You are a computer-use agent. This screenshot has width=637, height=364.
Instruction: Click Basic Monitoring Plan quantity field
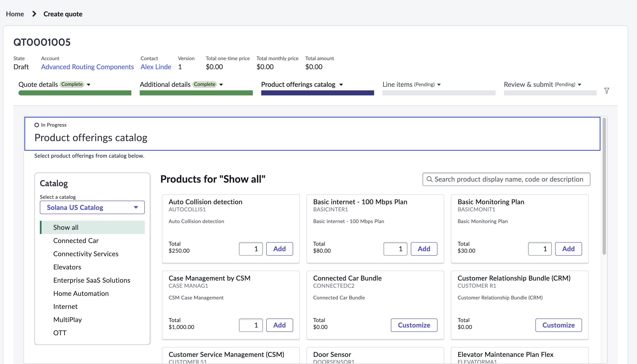540,249
